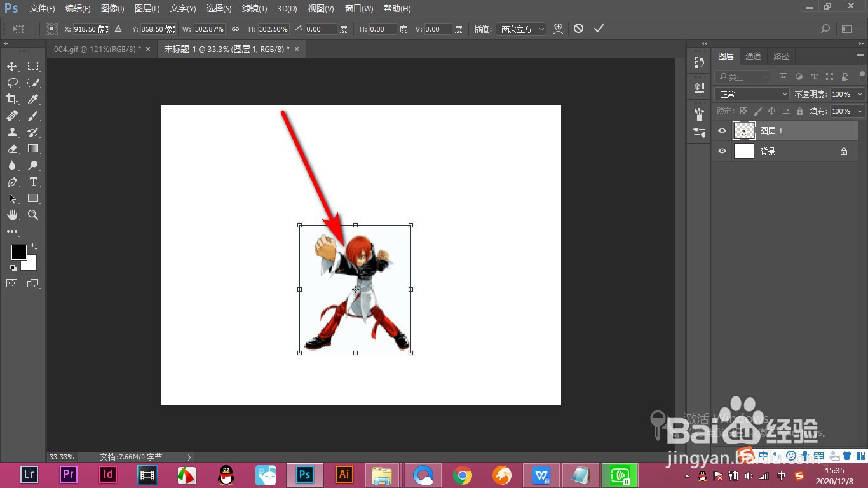The image size is (868, 488).
Task: Switch to warp mode icon in options bar
Action: (x=559, y=29)
